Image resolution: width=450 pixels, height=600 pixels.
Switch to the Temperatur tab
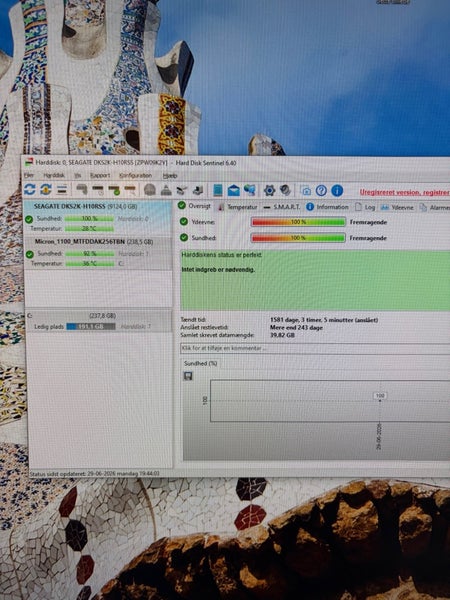tap(238, 207)
